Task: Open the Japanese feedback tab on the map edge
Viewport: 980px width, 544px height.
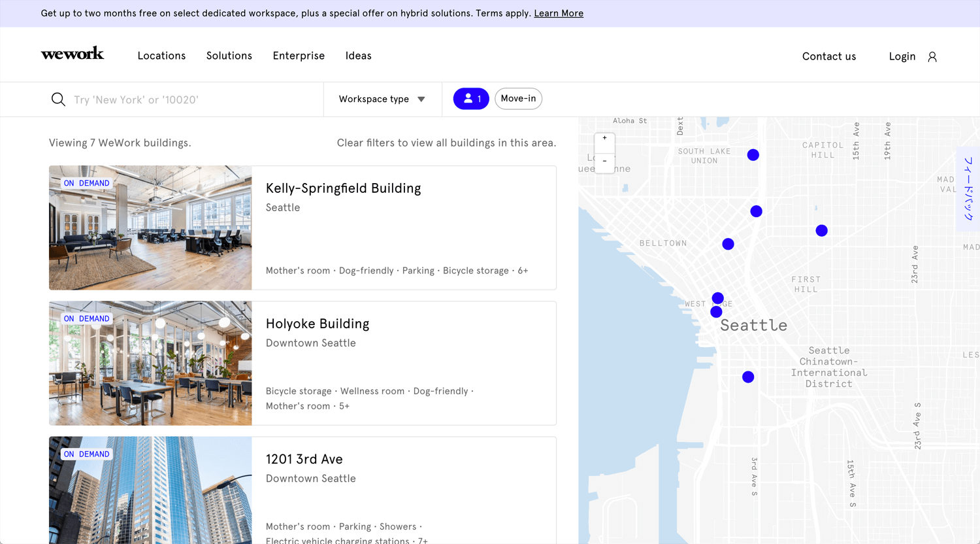Action: point(968,189)
